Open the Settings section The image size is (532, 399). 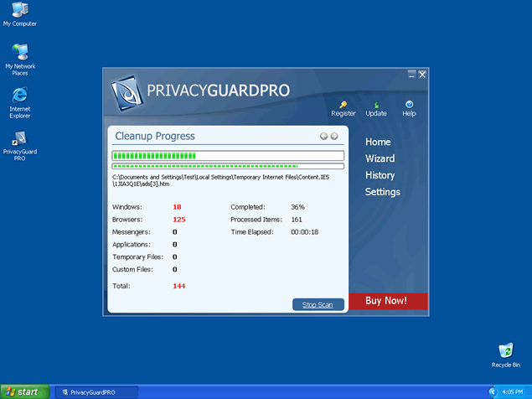coord(382,192)
